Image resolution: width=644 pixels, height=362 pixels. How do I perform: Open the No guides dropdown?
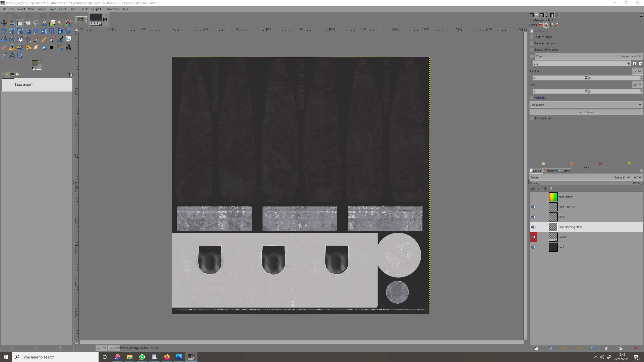coord(586,105)
